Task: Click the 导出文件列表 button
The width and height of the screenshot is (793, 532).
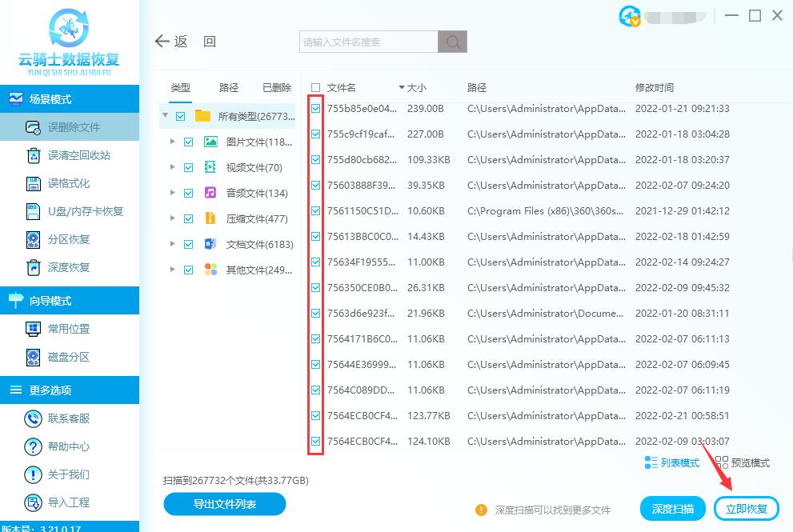Action: coord(225,504)
